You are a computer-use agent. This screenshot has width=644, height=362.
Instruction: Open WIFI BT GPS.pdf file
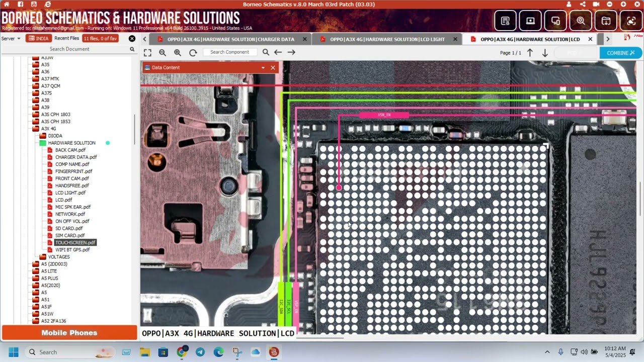click(72, 250)
